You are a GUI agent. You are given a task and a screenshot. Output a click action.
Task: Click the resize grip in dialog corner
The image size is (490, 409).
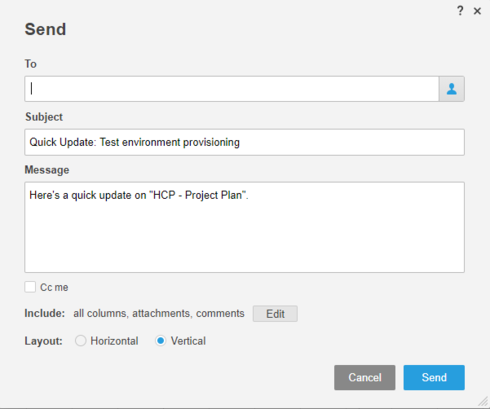click(x=483, y=402)
